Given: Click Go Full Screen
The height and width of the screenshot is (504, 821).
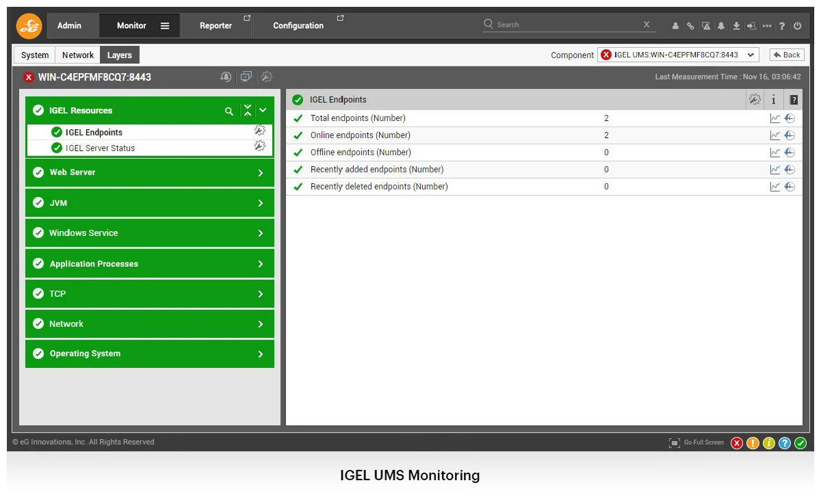Looking at the screenshot, I should (696, 442).
